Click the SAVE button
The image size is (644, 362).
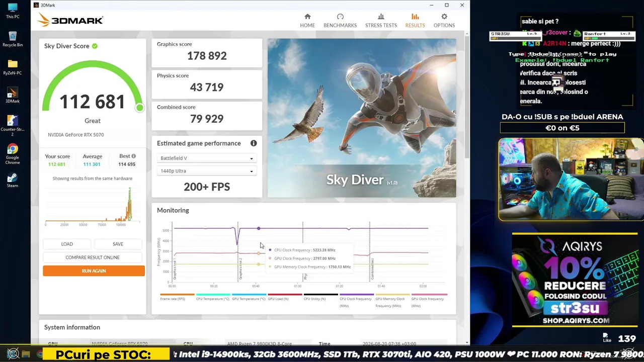[x=118, y=244]
